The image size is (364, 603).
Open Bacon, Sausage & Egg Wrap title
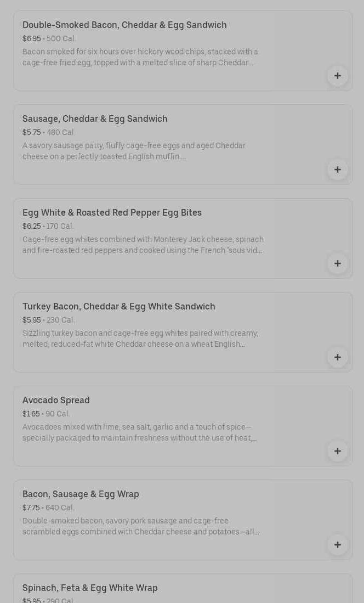pyautogui.click(x=81, y=494)
